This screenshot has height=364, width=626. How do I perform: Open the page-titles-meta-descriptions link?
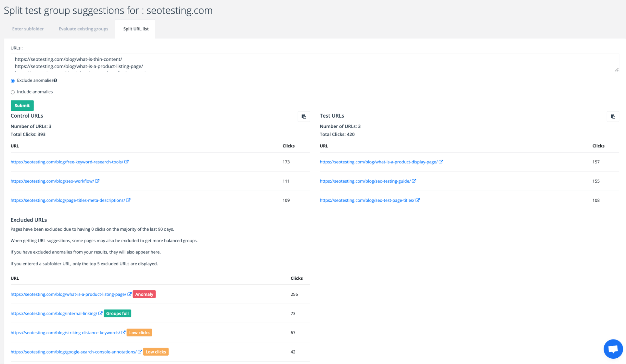point(68,200)
